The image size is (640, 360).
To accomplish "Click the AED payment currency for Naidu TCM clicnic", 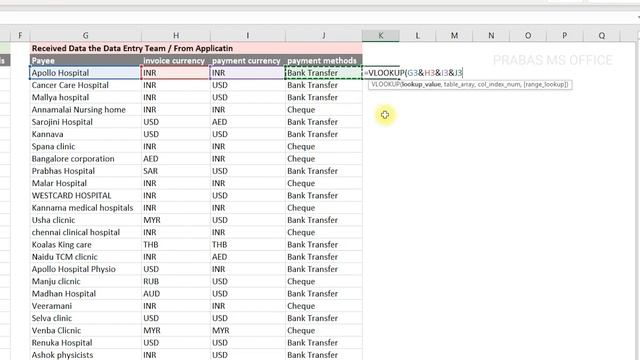I will tap(247, 257).
